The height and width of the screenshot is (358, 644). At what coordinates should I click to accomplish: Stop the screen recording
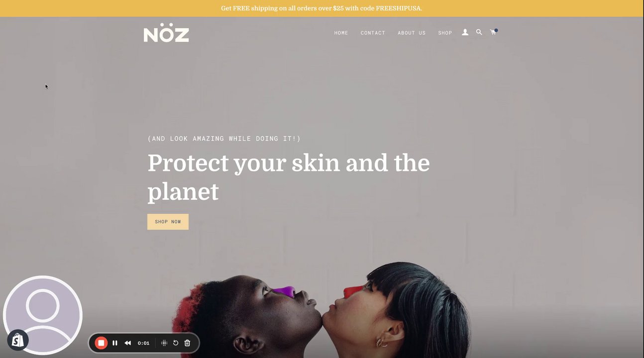click(x=101, y=343)
